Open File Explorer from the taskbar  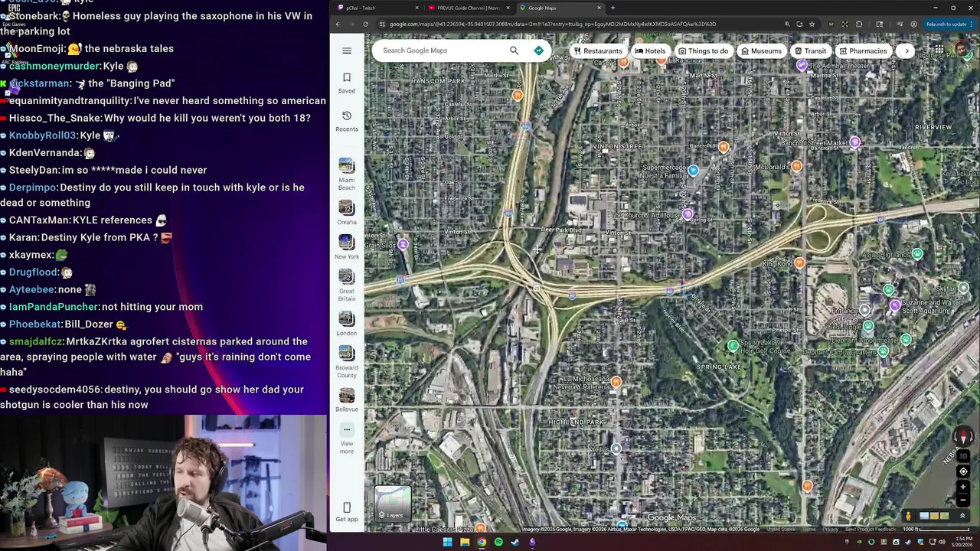[x=465, y=542]
